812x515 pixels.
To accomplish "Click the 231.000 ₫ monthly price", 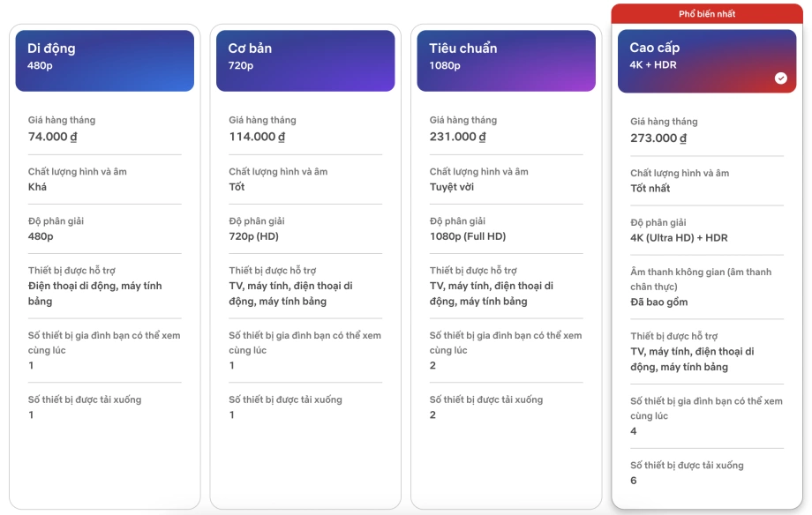I will click(x=457, y=137).
